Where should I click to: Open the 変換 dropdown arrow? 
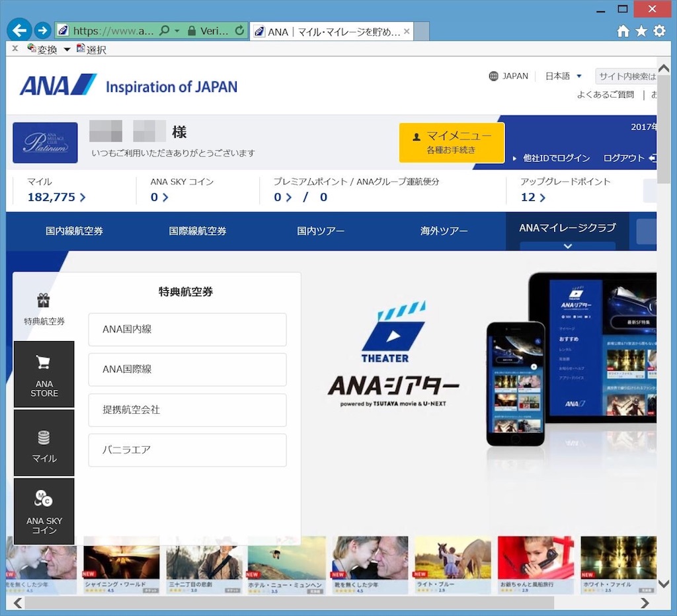coord(67,50)
